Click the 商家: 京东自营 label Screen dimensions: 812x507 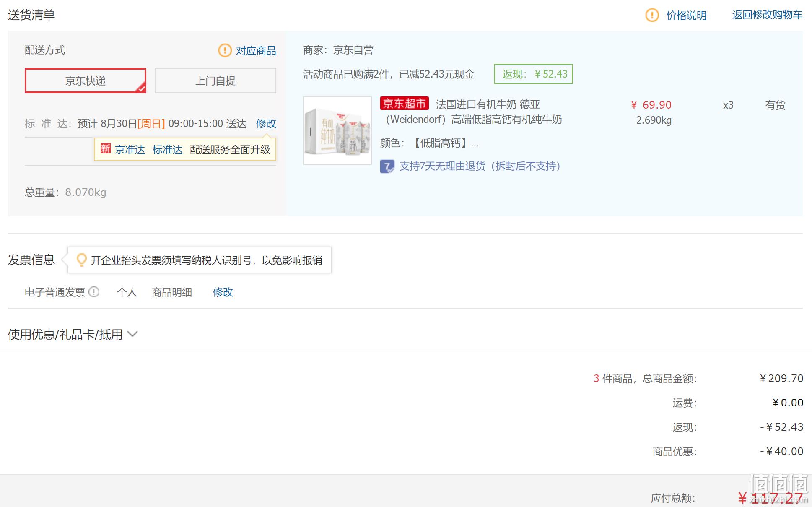click(x=338, y=50)
